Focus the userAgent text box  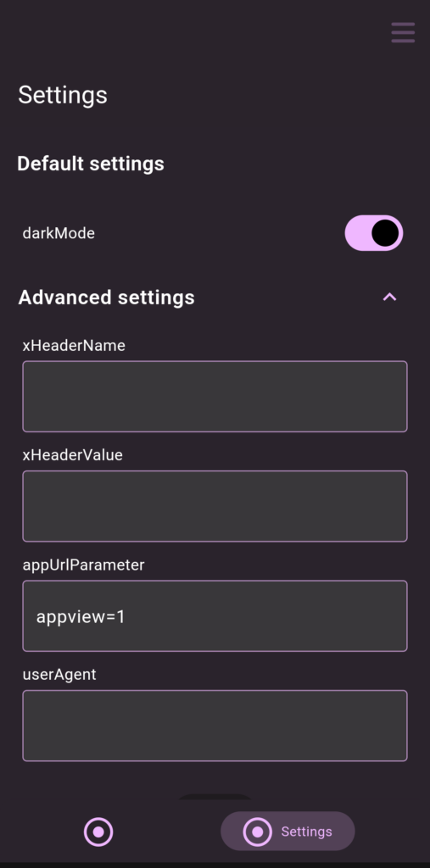click(215, 726)
